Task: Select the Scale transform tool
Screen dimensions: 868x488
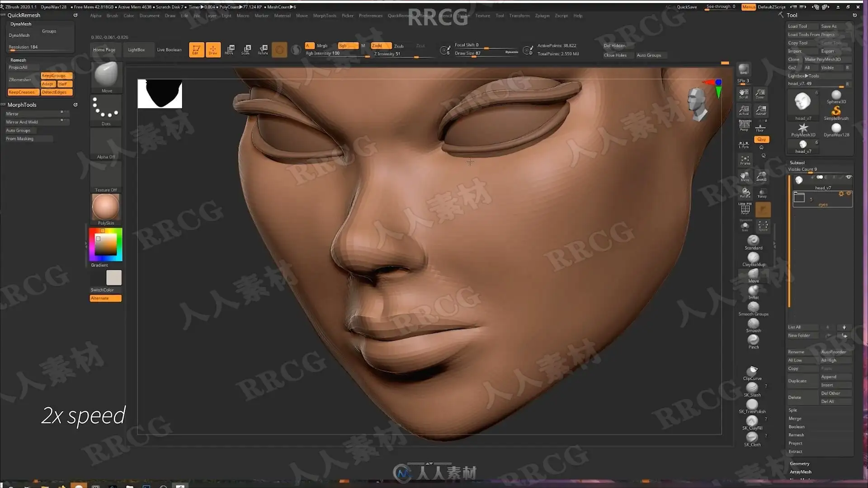Action: (246, 50)
